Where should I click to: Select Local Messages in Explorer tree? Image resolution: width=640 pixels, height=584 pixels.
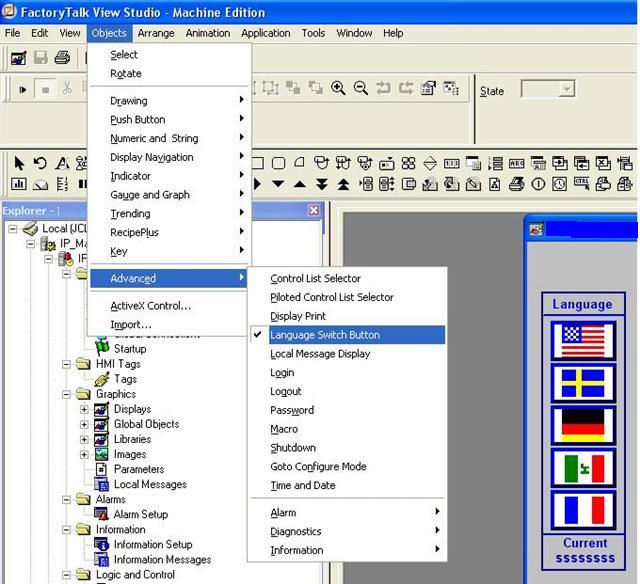150,484
